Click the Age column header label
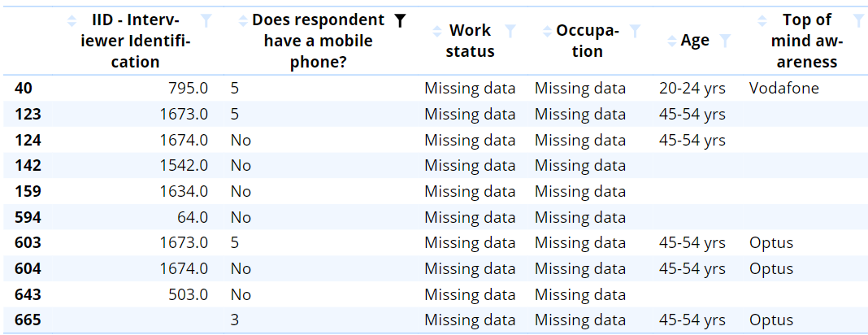This screenshot has height=335, width=868. coord(695,41)
